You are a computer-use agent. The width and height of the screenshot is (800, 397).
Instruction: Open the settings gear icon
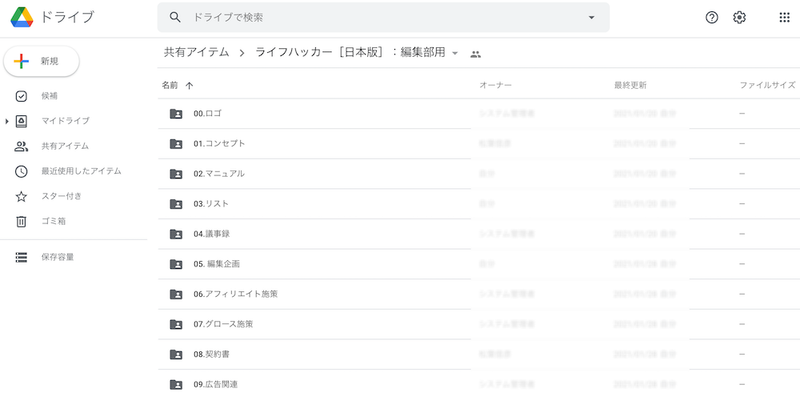coord(739,17)
